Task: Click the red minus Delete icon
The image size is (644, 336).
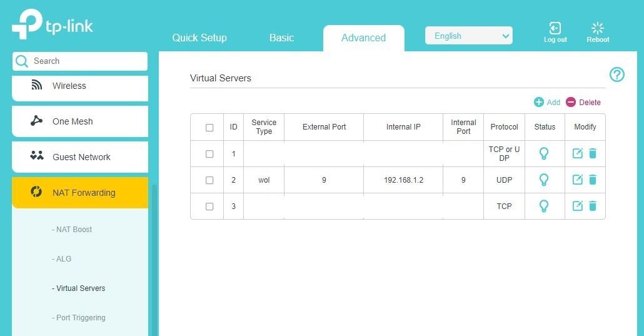Action: pyautogui.click(x=570, y=102)
